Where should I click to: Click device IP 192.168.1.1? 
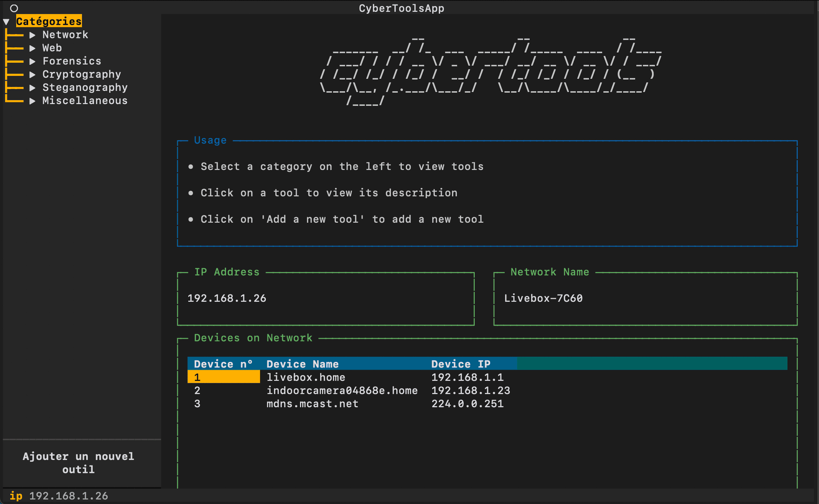coord(468,377)
